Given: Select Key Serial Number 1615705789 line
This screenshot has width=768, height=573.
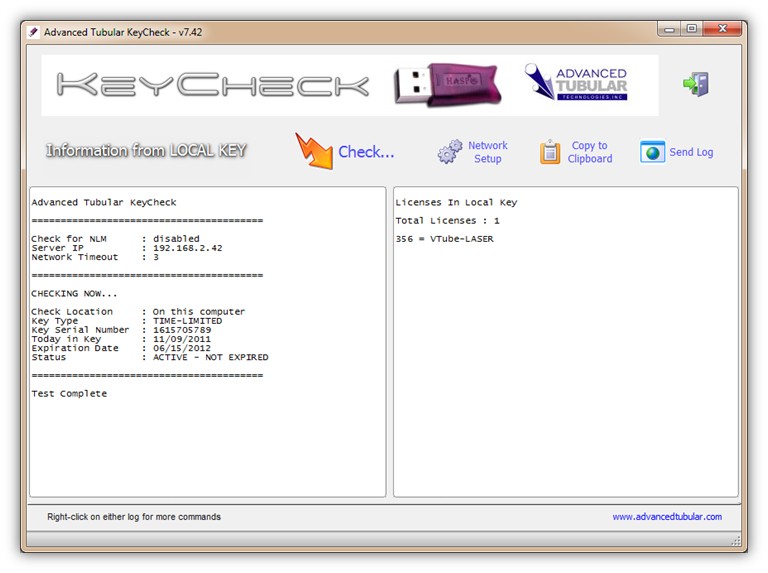Looking at the screenshot, I should [x=121, y=330].
